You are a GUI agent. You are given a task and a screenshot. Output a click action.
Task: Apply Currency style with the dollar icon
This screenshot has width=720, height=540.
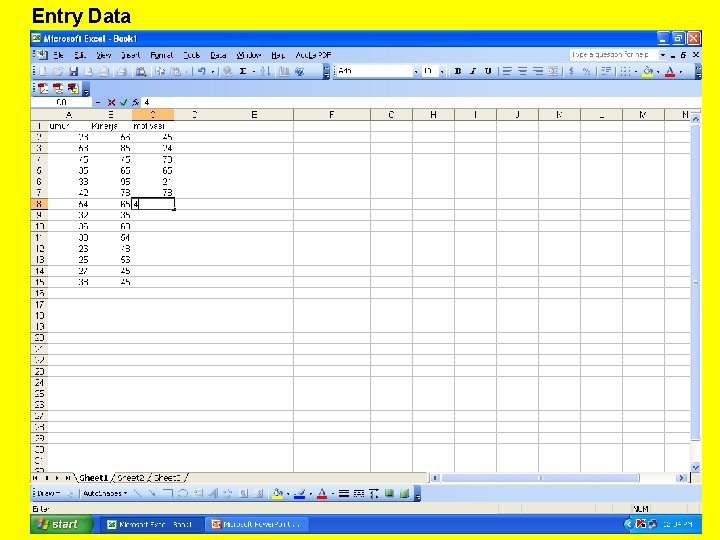[x=572, y=72]
